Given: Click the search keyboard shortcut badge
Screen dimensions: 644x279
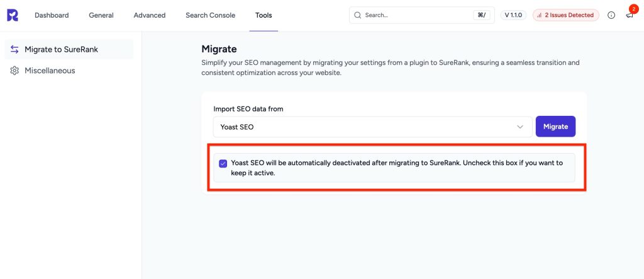Looking at the screenshot, I should pos(481,15).
